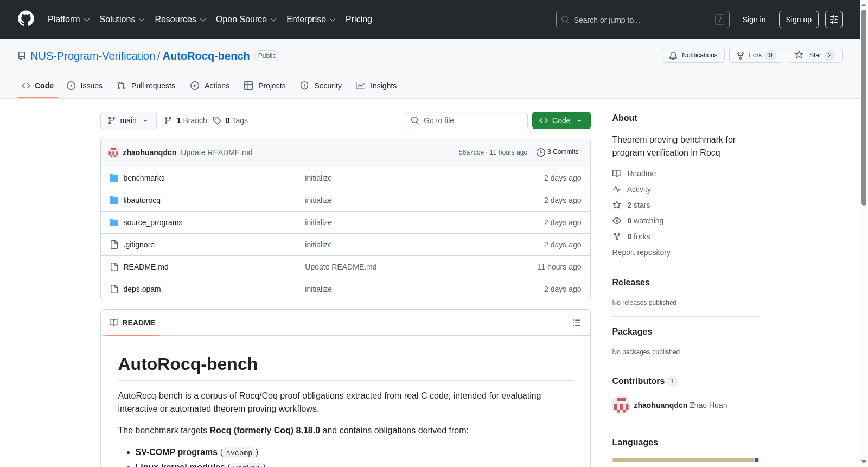Click the Go to file search box

[467, 120]
